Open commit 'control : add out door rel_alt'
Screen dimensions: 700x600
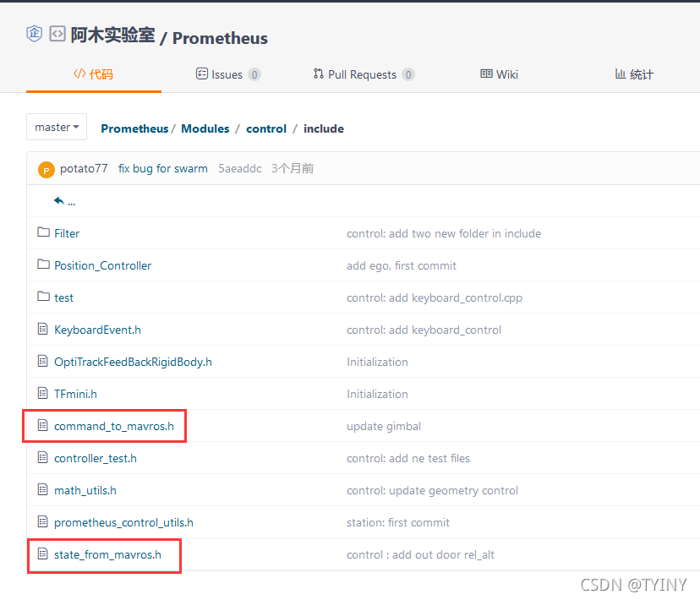pyautogui.click(x=420, y=555)
